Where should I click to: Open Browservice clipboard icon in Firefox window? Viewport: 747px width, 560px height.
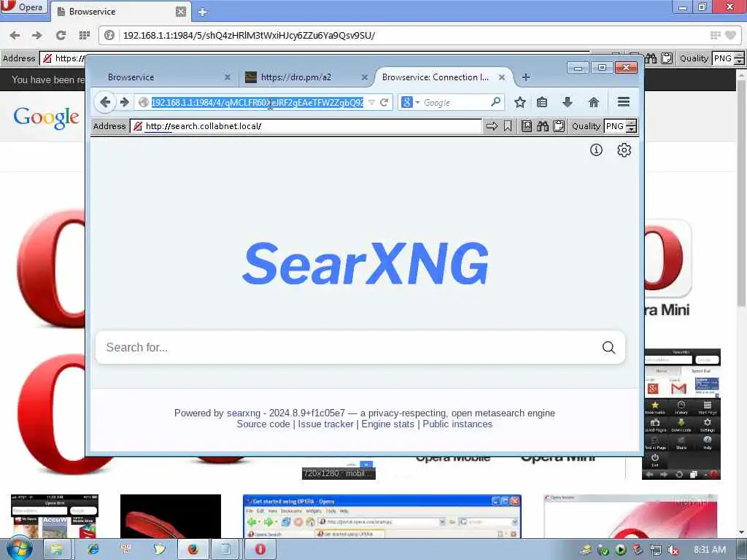pyautogui.click(x=559, y=126)
